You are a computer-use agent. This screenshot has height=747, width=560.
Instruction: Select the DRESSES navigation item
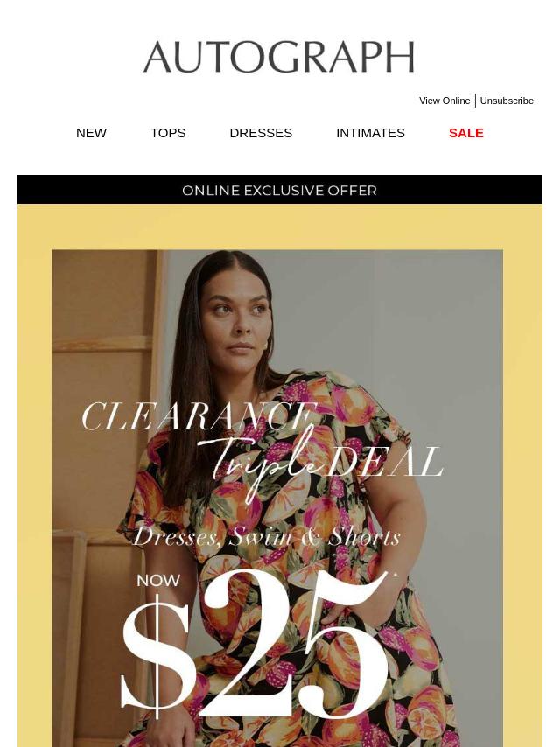pyautogui.click(x=261, y=133)
